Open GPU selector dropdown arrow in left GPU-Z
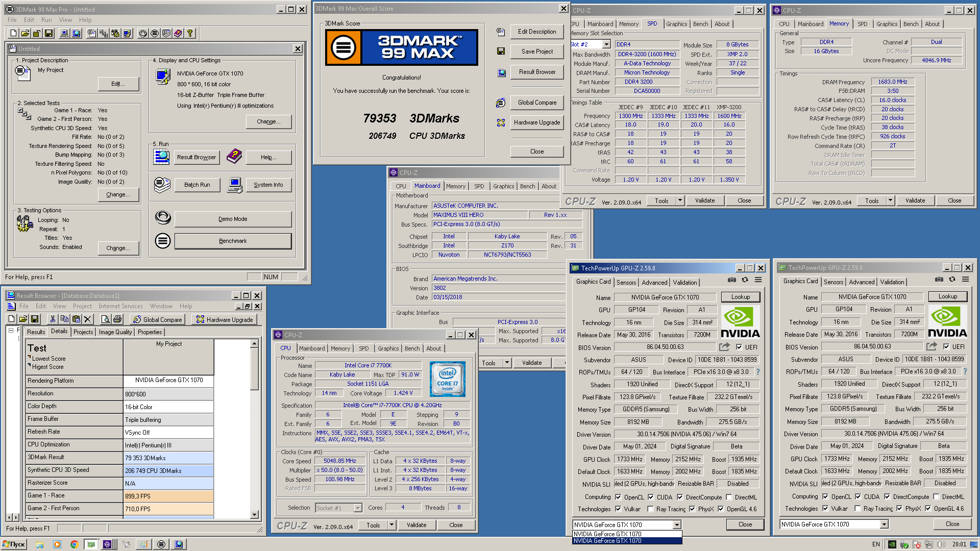 pyautogui.click(x=677, y=525)
